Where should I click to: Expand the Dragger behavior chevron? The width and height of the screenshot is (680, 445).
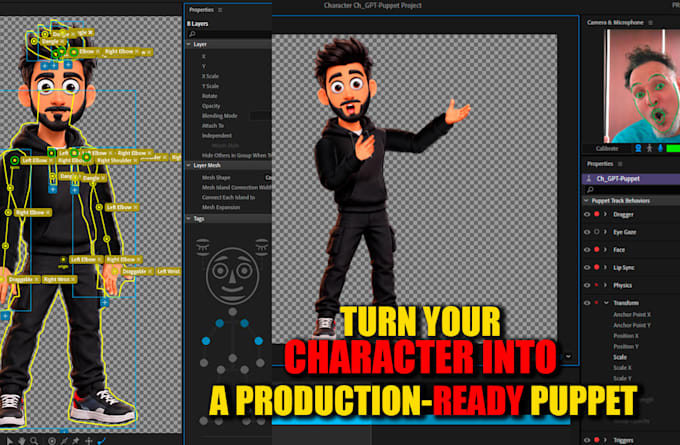pyautogui.click(x=605, y=214)
